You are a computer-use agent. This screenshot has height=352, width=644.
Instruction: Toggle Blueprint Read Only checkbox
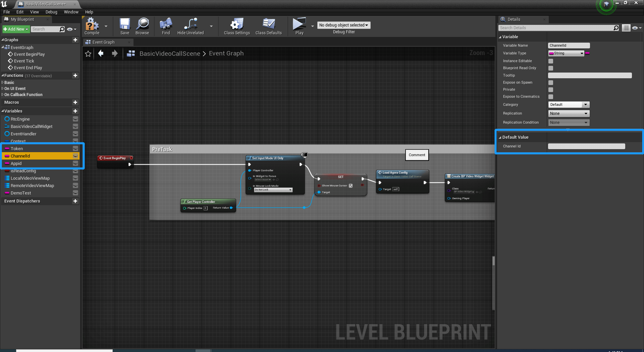point(551,68)
